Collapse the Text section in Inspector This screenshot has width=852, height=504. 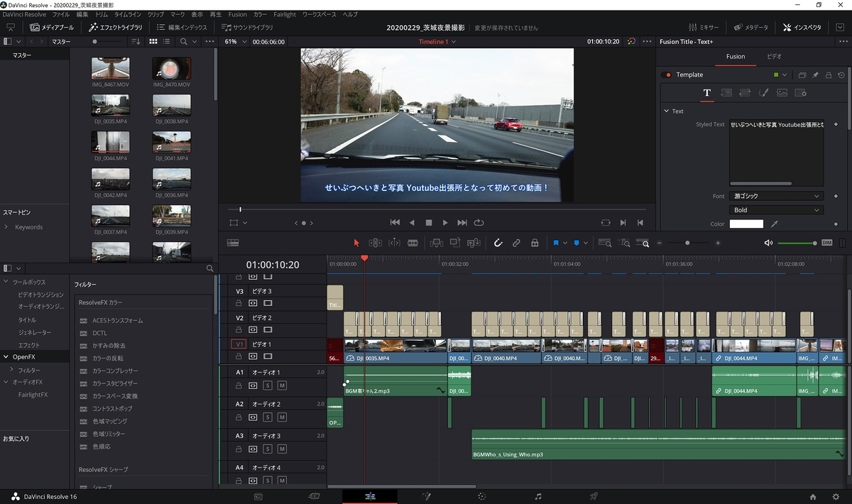coord(667,111)
